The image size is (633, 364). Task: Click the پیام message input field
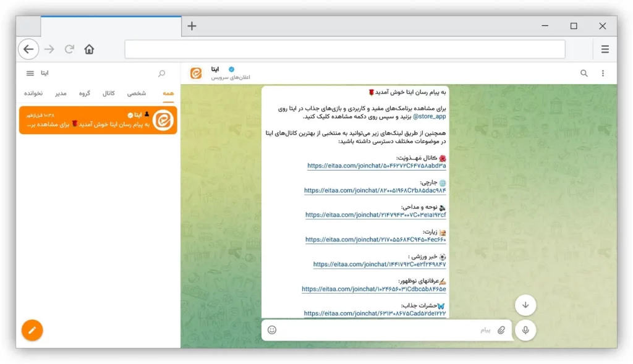tap(383, 330)
